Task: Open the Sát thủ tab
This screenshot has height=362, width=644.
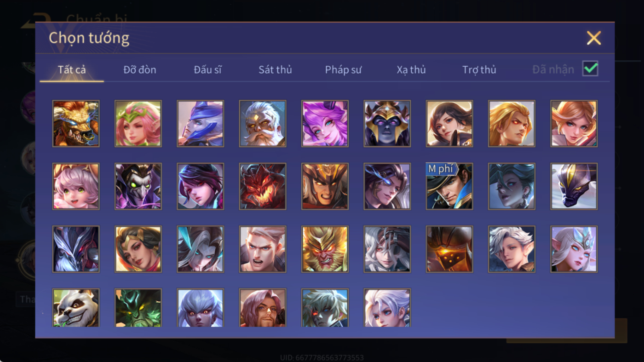Action: pyautogui.click(x=275, y=69)
